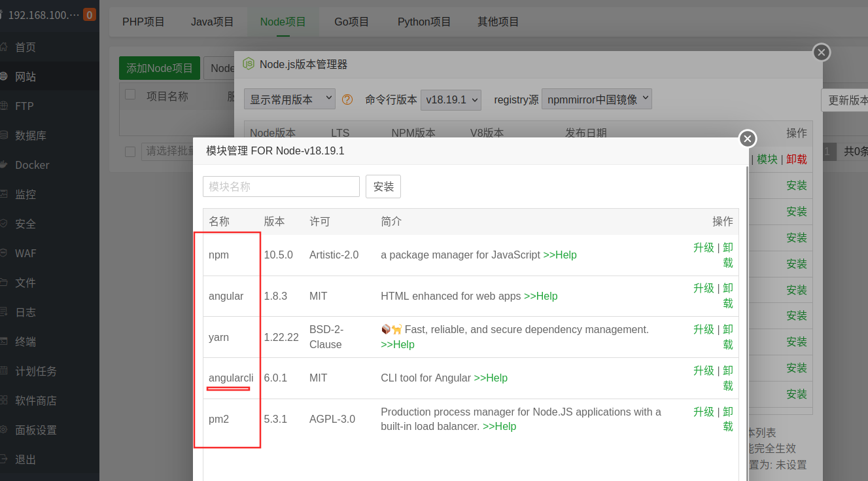Focus the 模块名称 module name input field
Viewport: 868px width, 481px height.
[281, 187]
